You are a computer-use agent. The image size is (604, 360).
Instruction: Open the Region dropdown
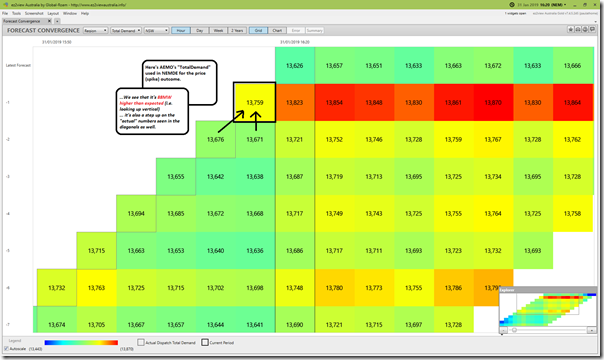click(x=95, y=30)
